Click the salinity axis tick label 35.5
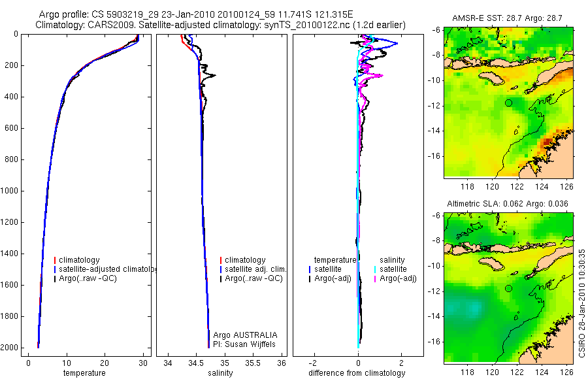The height and width of the screenshot is (379, 588). 253,363
